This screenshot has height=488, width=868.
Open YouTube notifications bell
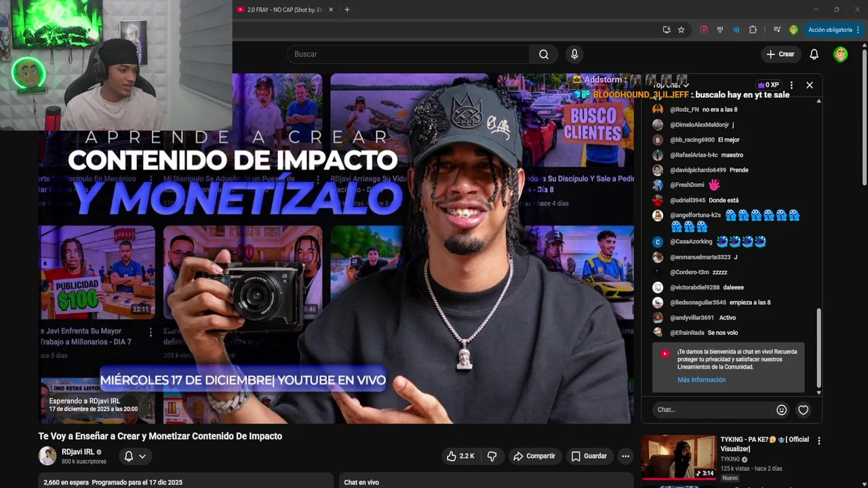point(814,54)
